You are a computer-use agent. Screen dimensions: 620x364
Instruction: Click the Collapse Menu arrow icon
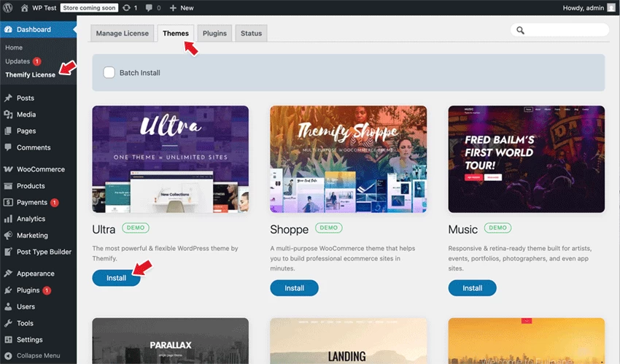(x=8, y=356)
